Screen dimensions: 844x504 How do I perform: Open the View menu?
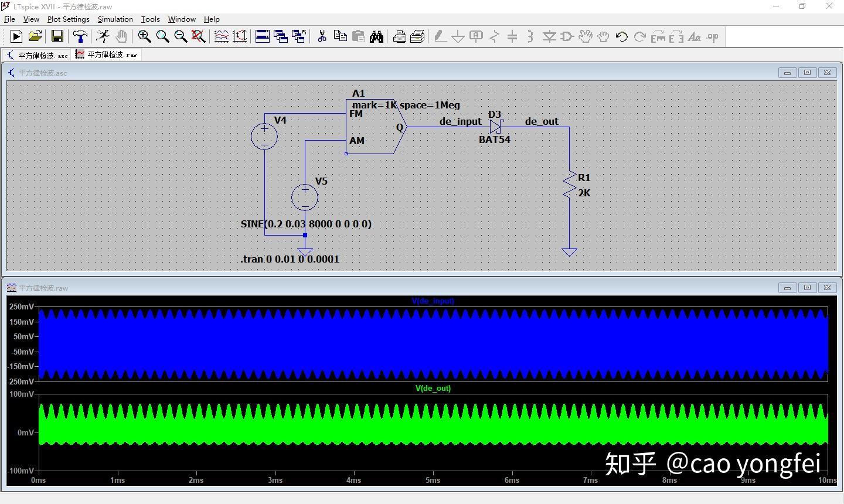click(31, 19)
